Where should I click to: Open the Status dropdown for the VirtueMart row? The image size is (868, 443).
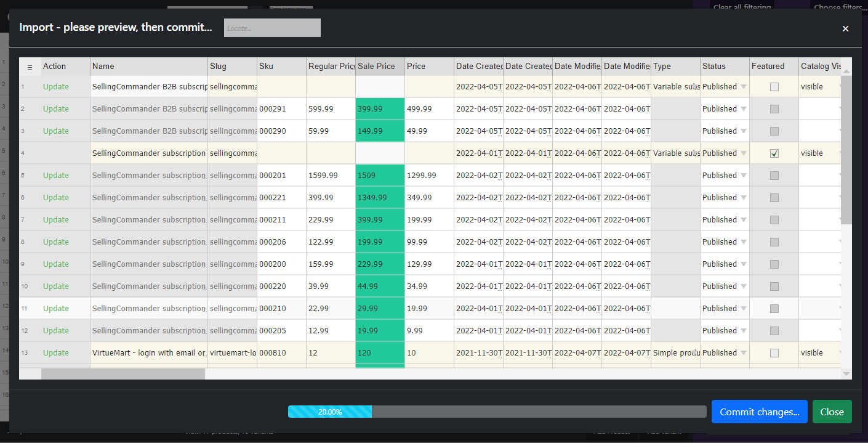[743, 352]
